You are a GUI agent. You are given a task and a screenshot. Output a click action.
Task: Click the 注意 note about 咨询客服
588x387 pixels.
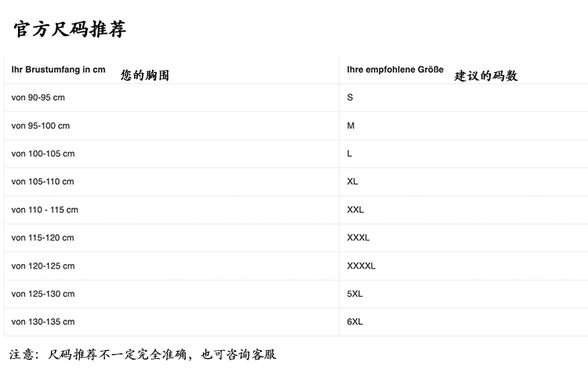point(143,355)
